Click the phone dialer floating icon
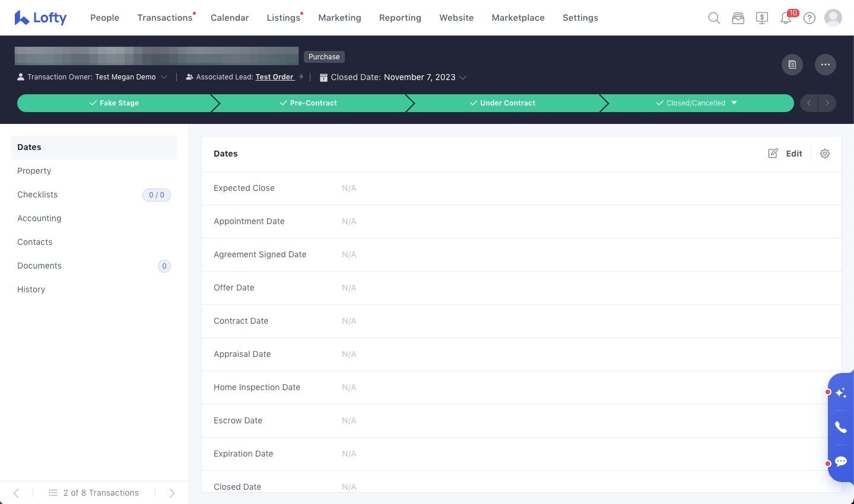The height and width of the screenshot is (504, 854). (841, 427)
